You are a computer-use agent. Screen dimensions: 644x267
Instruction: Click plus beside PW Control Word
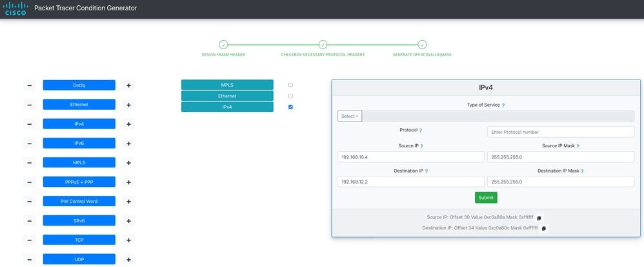(x=128, y=202)
